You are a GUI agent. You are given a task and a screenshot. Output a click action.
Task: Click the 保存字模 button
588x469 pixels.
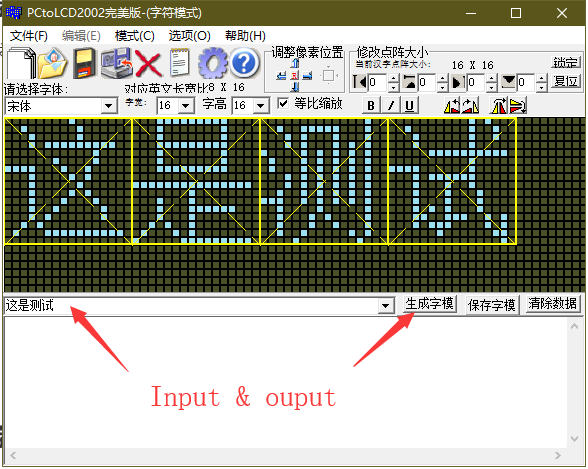pyautogui.click(x=492, y=305)
